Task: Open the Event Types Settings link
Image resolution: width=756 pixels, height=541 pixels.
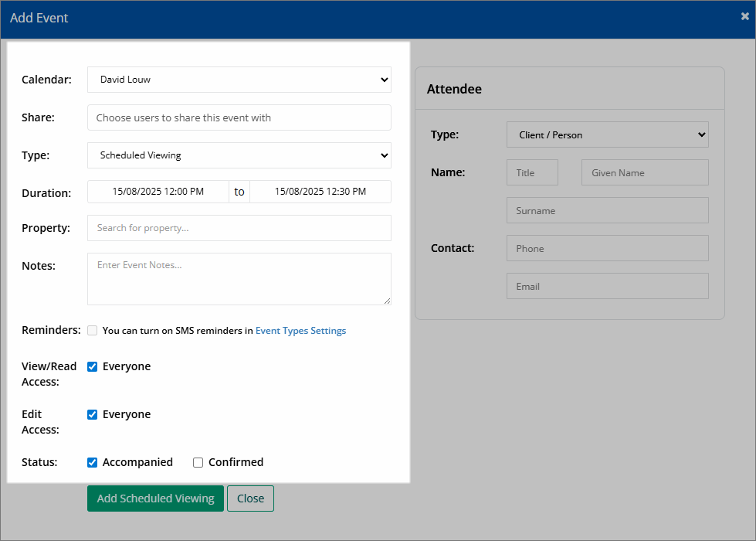Action: tap(301, 331)
